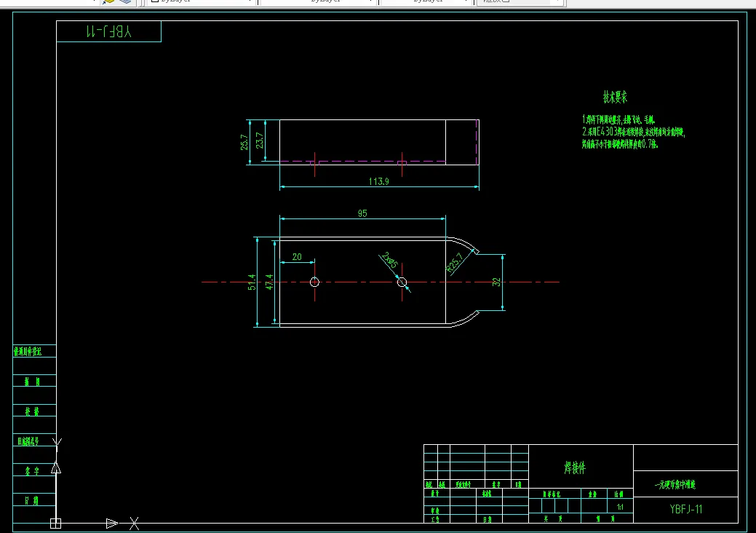Select the 2xΦ5 hole callout

pyautogui.click(x=389, y=260)
